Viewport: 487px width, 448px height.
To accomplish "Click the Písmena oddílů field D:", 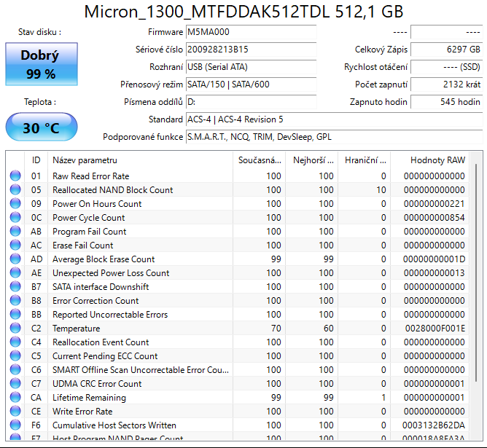I will (x=251, y=102).
